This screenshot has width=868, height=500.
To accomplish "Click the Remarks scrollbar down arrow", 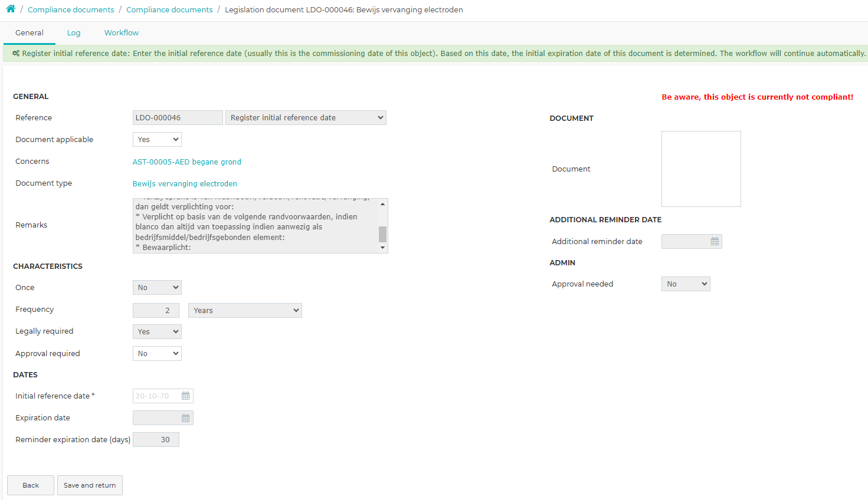I will [382, 248].
